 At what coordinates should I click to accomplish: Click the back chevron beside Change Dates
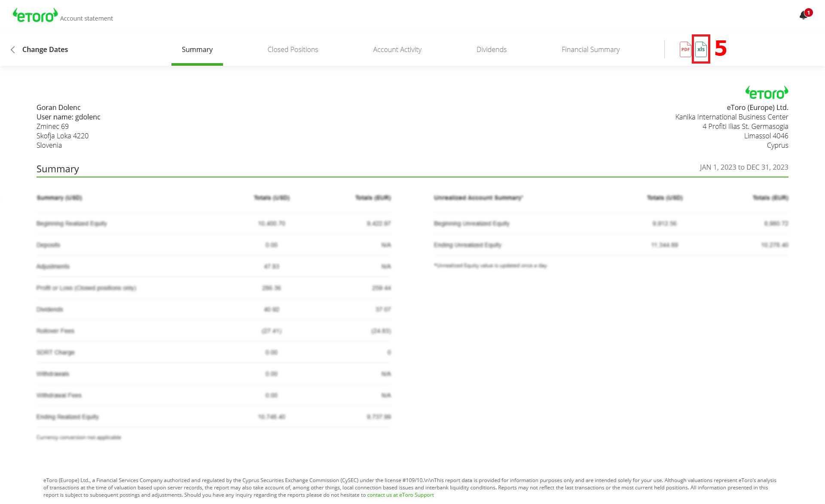coord(13,50)
